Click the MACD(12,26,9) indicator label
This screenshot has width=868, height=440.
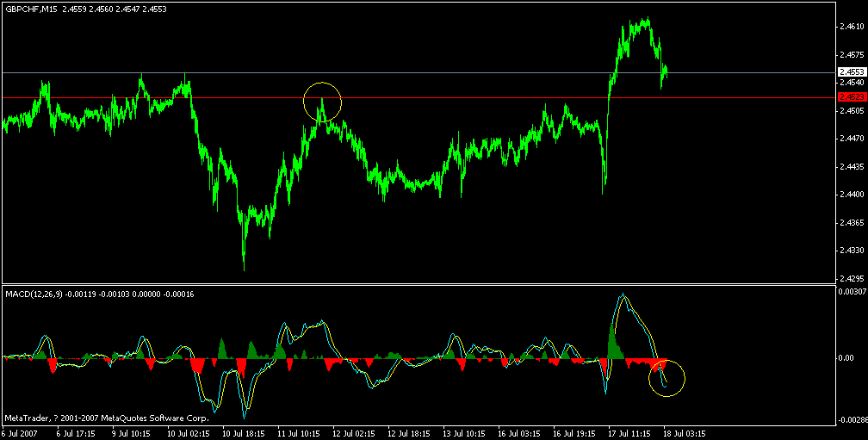click(32, 294)
